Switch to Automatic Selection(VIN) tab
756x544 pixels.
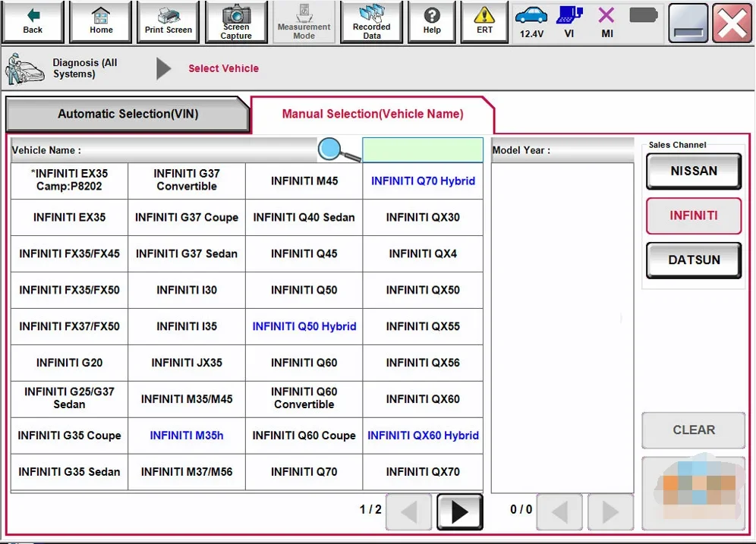pyautogui.click(x=128, y=115)
